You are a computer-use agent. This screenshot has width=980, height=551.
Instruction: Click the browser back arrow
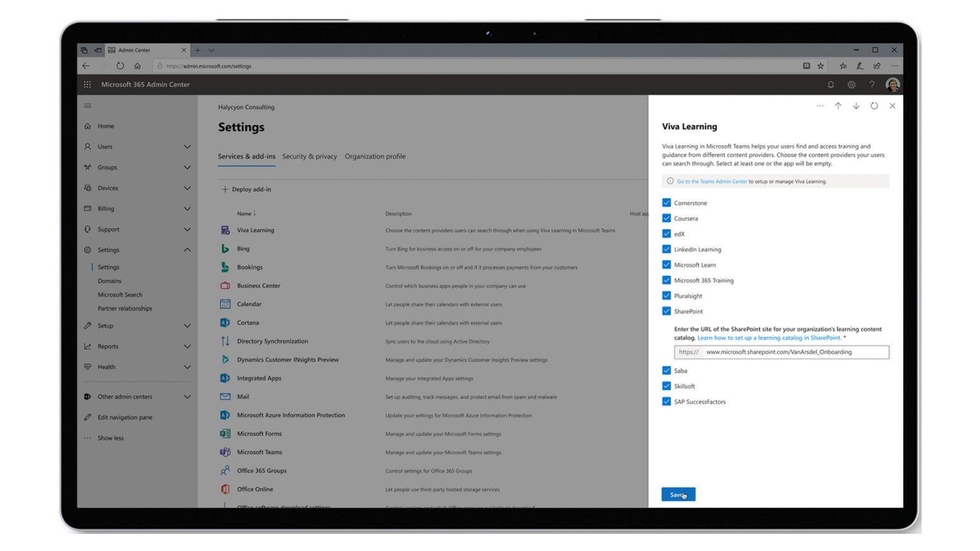pyautogui.click(x=86, y=66)
